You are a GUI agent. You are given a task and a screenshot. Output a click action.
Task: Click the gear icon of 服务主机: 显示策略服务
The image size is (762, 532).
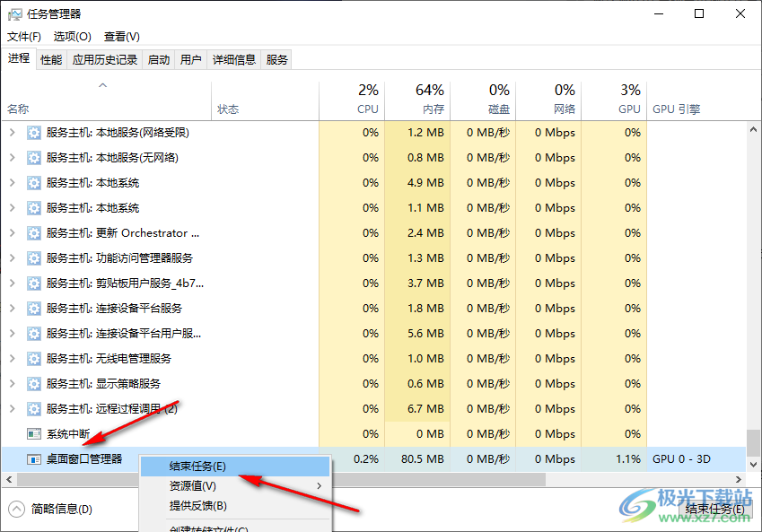click(x=33, y=384)
